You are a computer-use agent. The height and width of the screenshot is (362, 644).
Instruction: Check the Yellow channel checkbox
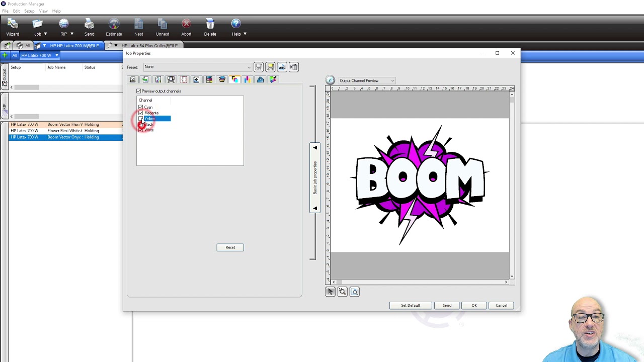[x=140, y=119]
